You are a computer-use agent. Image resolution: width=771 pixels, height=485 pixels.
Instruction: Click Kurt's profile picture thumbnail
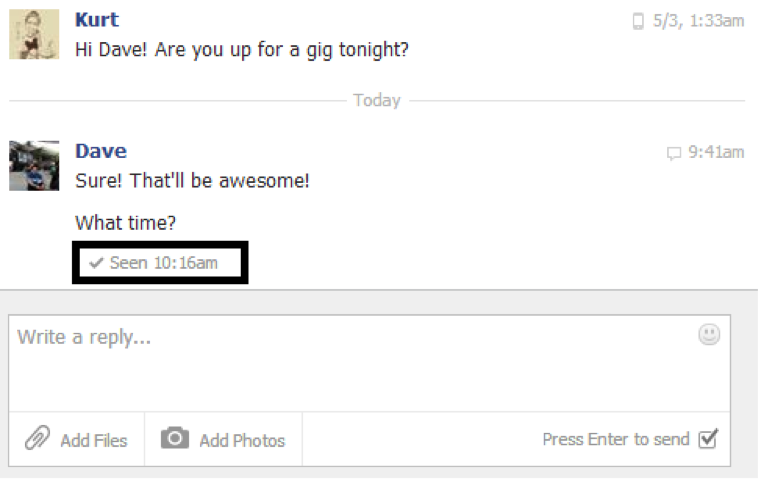(34, 34)
